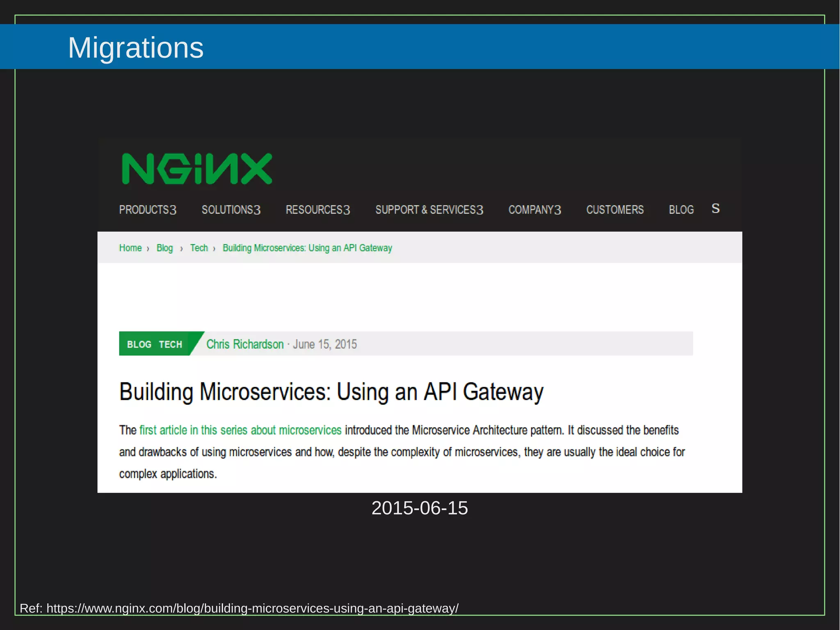Screen dimensions: 840x630
Task: Click the BLOG tag label
Action: (x=139, y=344)
